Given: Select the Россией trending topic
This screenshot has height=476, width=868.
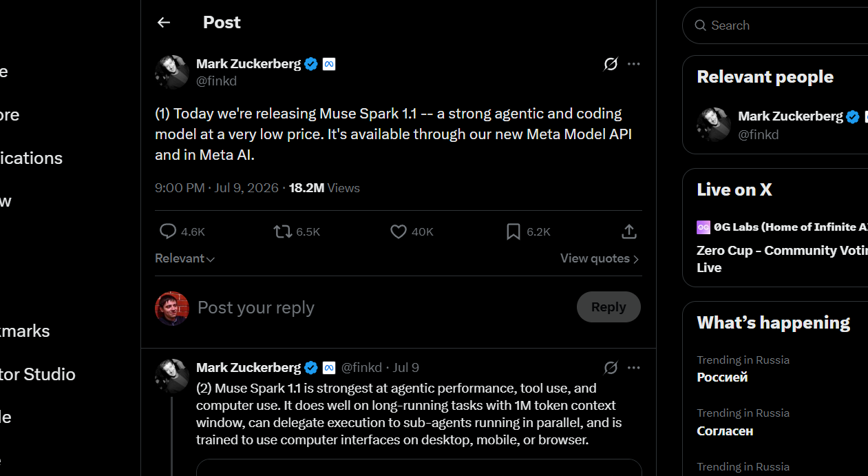Looking at the screenshot, I should (722, 377).
